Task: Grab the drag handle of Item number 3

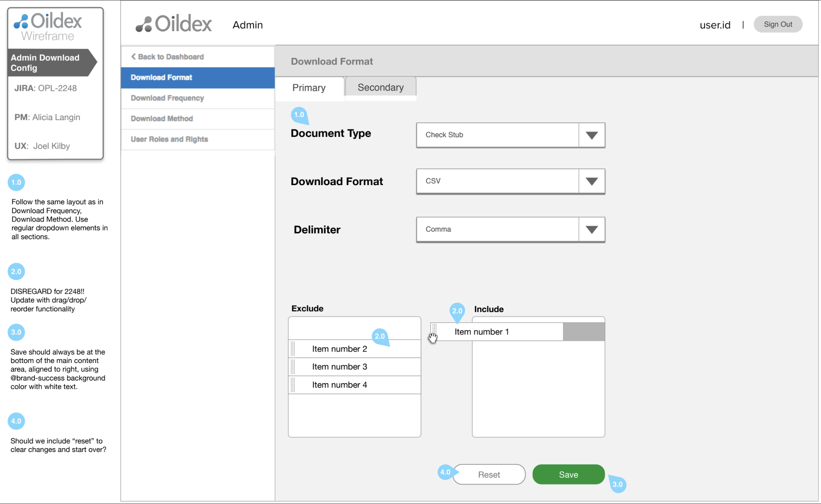Action: pyautogui.click(x=293, y=367)
